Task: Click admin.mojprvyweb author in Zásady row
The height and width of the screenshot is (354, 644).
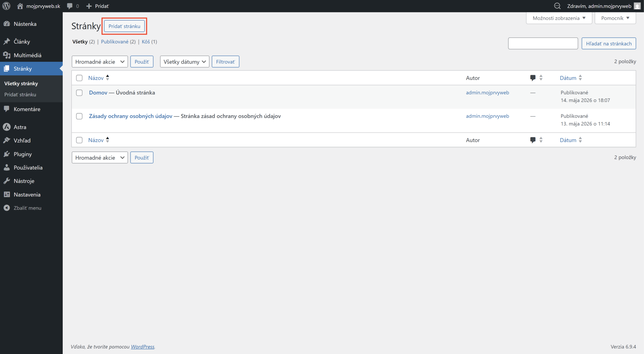Action: pyautogui.click(x=487, y=116)
